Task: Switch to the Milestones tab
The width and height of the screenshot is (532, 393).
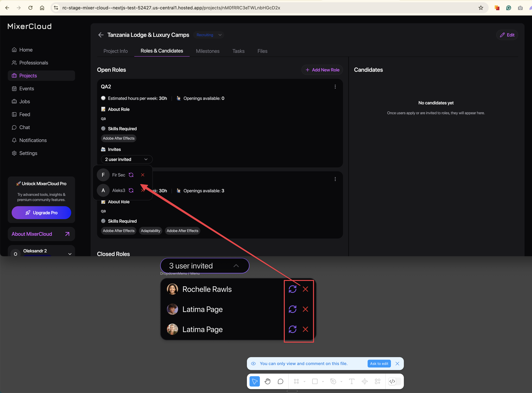Action: tap(207, 51)
